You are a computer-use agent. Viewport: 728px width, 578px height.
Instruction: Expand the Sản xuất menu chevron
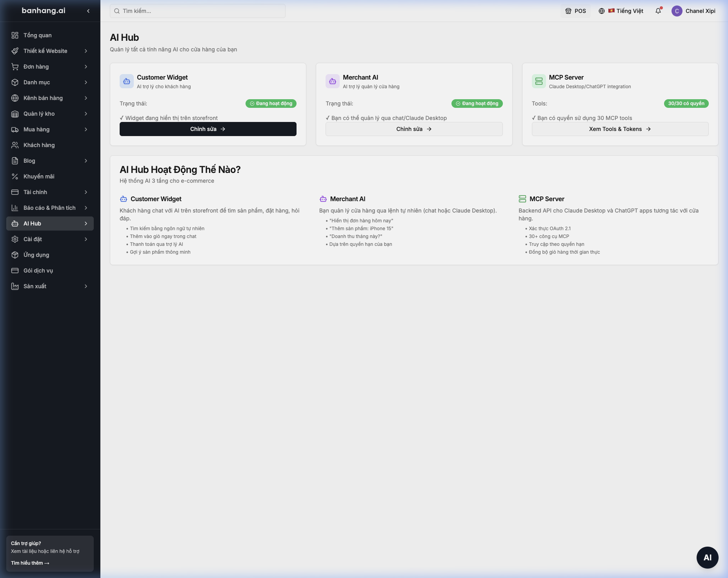click(86, 286)
